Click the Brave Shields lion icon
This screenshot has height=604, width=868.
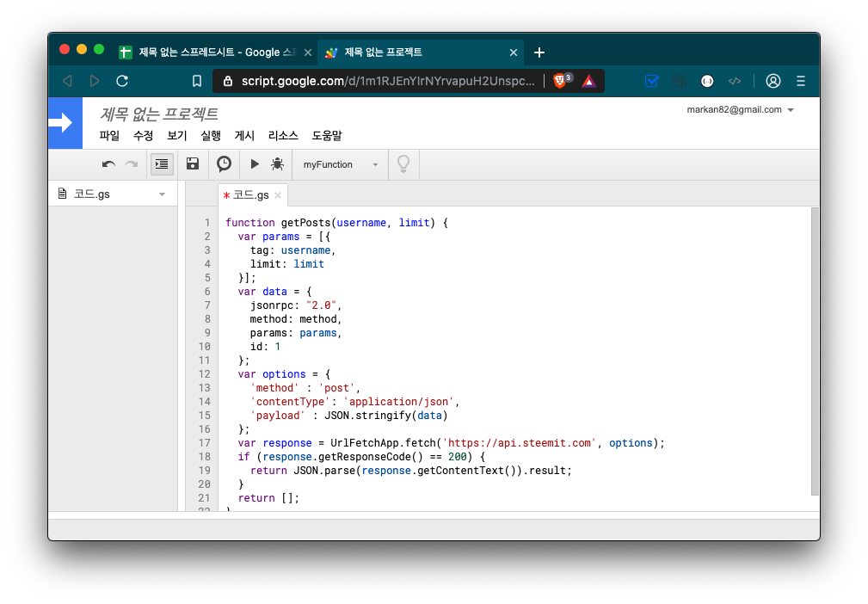click(x=561, y=81)
